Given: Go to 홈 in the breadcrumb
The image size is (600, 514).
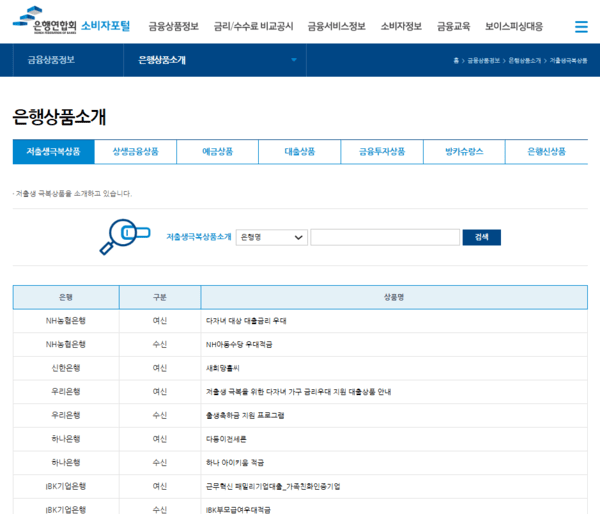Looking at the screenshot, I should [456, 60].
